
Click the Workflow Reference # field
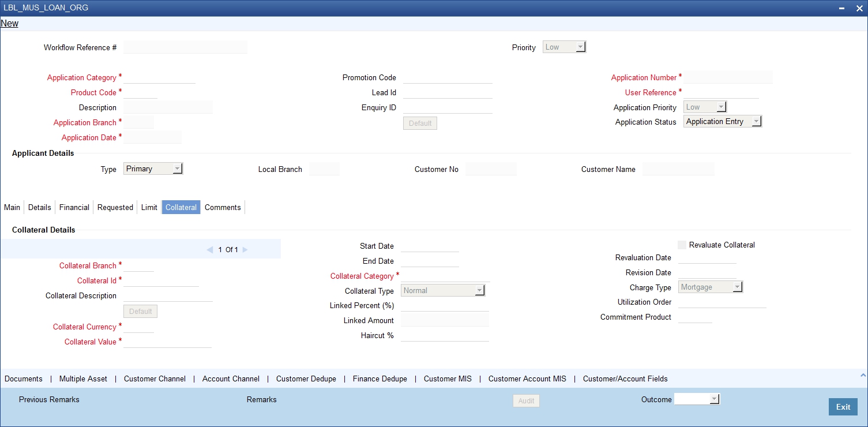click(x=185, y=47)
